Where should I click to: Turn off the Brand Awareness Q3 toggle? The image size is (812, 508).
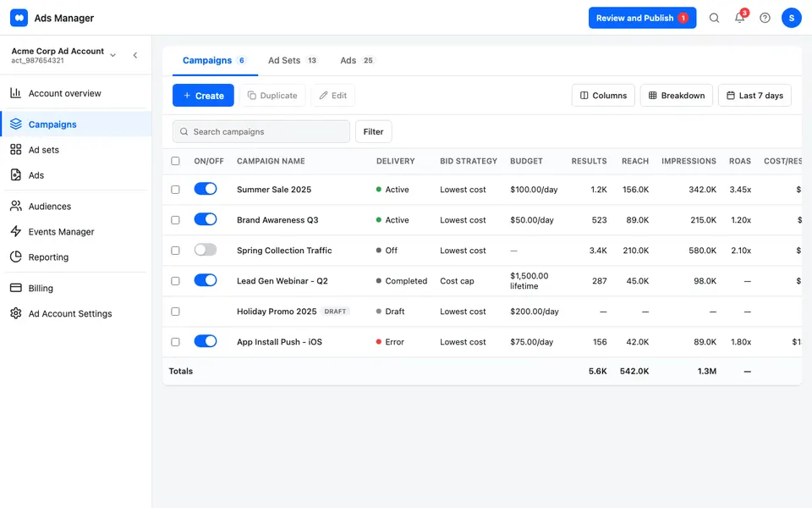(x=206, y=219)
